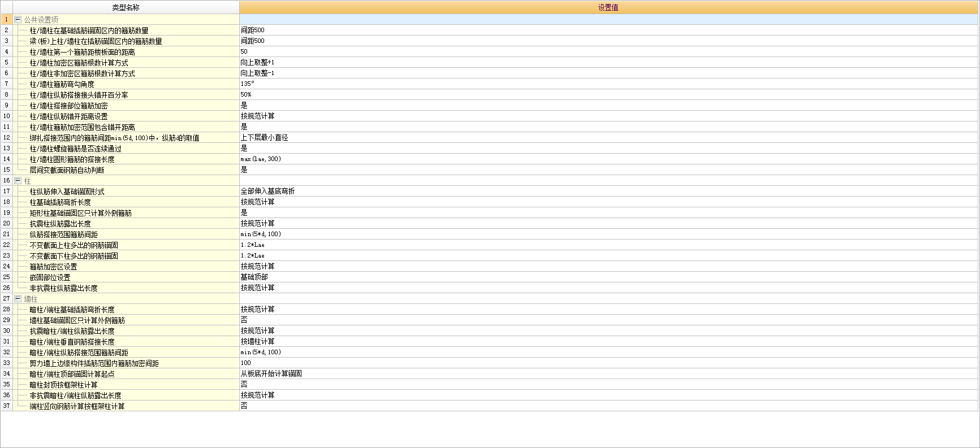Select row 柱/墙柱箍筋弯勾角度

point(62,84)
